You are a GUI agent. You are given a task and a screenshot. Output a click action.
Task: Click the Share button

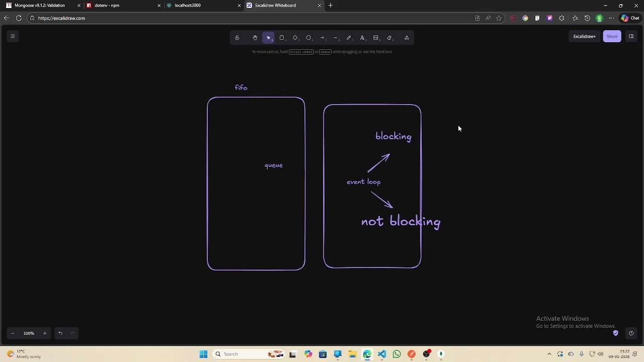[x=612, y=36]
